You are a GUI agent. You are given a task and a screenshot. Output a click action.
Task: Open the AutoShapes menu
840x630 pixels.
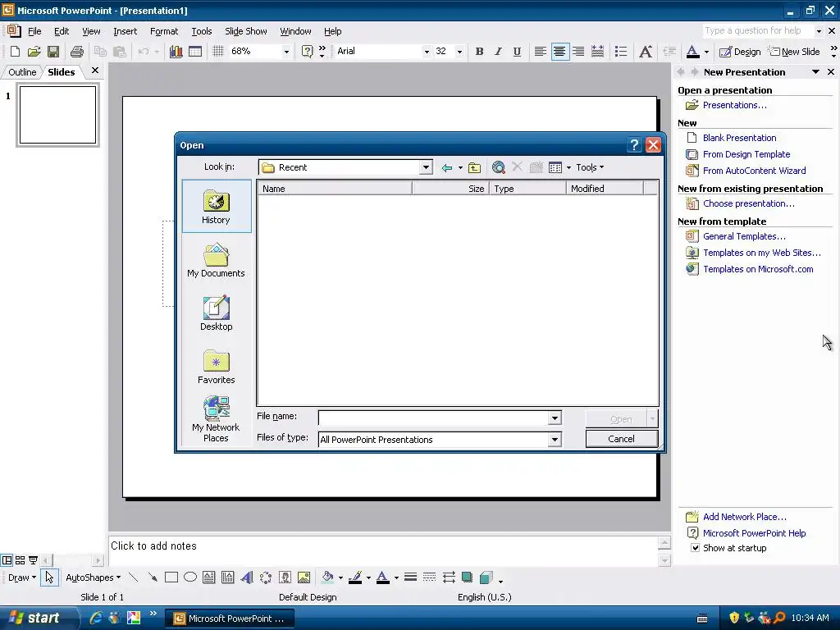click(93, 577)
